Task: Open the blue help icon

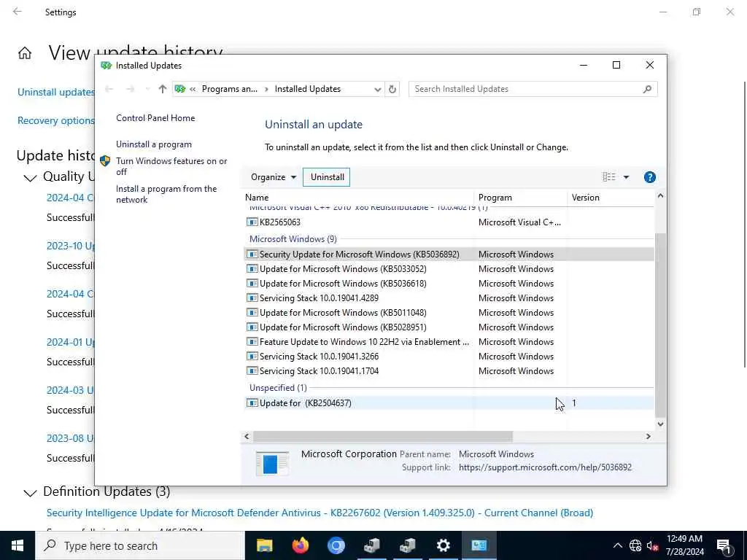Action: point(649,177)
